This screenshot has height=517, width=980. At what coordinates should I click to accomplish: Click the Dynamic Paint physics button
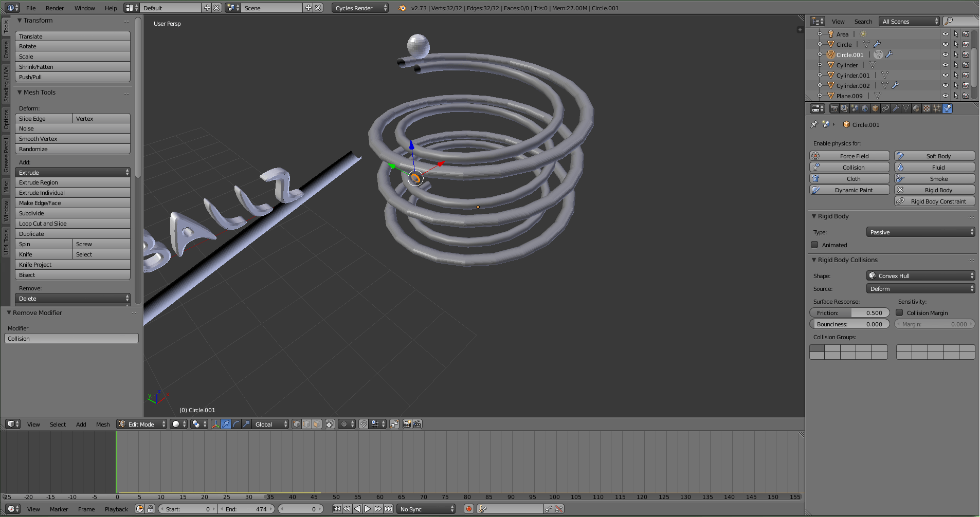click(849, 190)
